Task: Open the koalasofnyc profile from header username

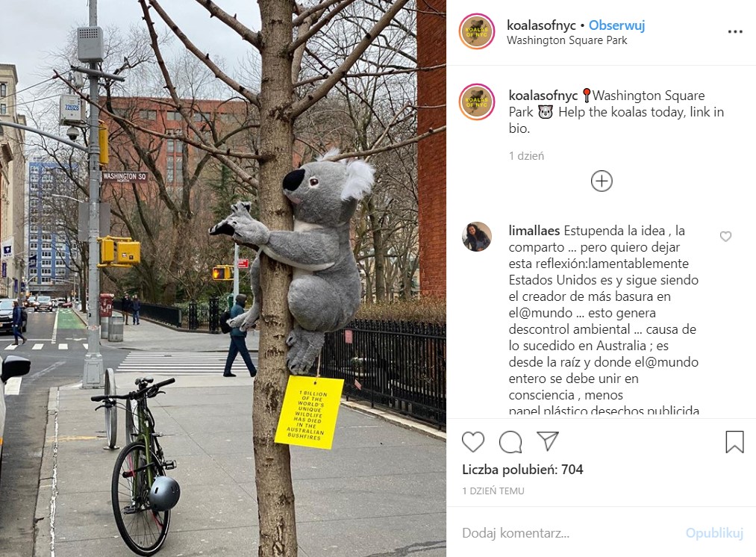Action: click(542, 25)
